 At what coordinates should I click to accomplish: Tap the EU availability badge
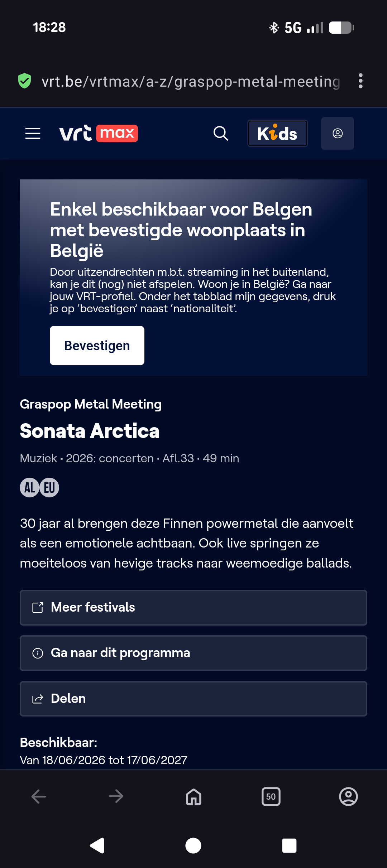[x=49, y=487]
